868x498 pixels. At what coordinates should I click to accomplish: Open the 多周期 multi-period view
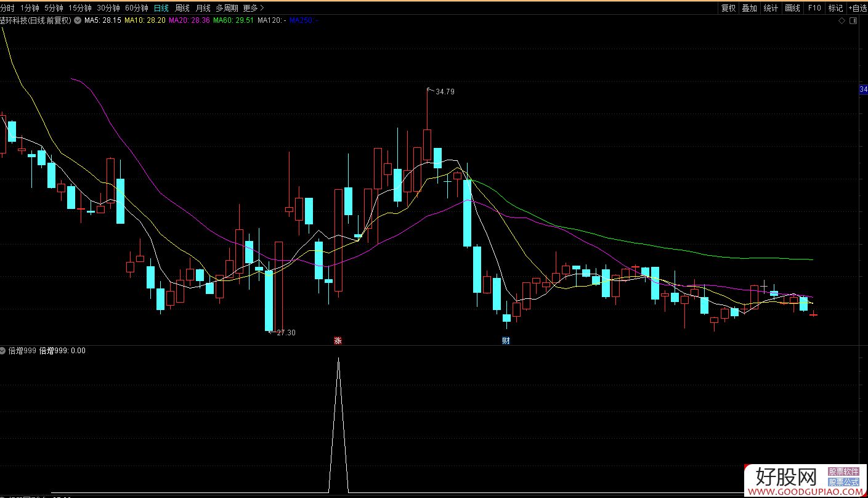(x=227, y=8)
